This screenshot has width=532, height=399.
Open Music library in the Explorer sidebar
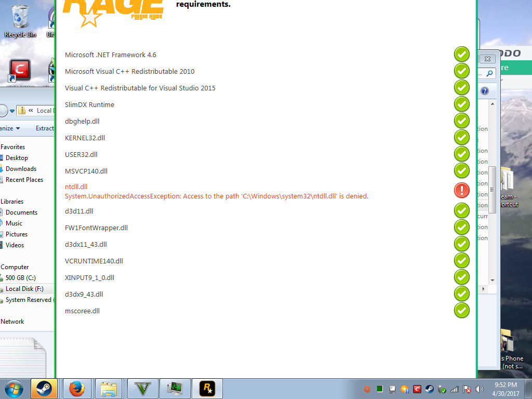pyautogui.click(x=14, y=223)
